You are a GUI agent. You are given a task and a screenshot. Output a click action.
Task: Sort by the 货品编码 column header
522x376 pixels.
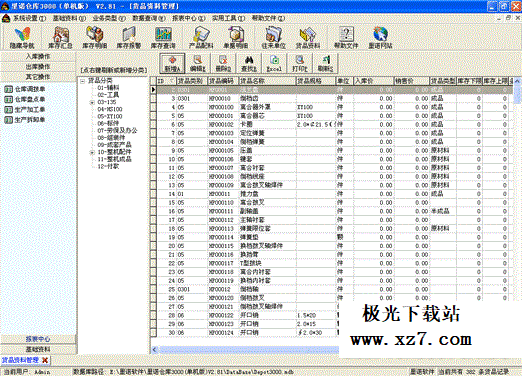(x=223, y=81)
